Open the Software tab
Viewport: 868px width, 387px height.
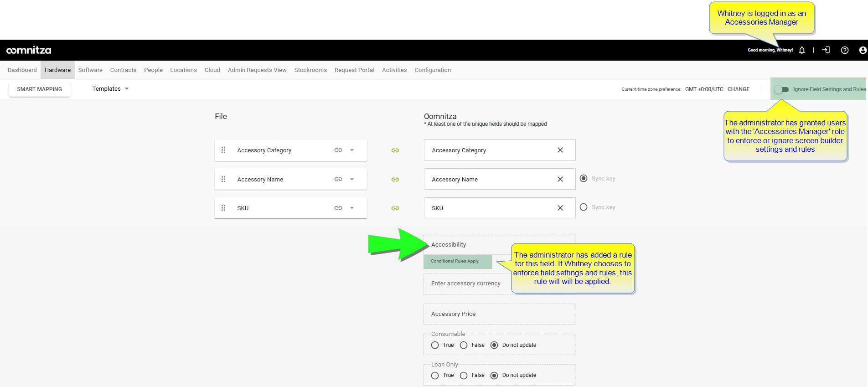90,70
